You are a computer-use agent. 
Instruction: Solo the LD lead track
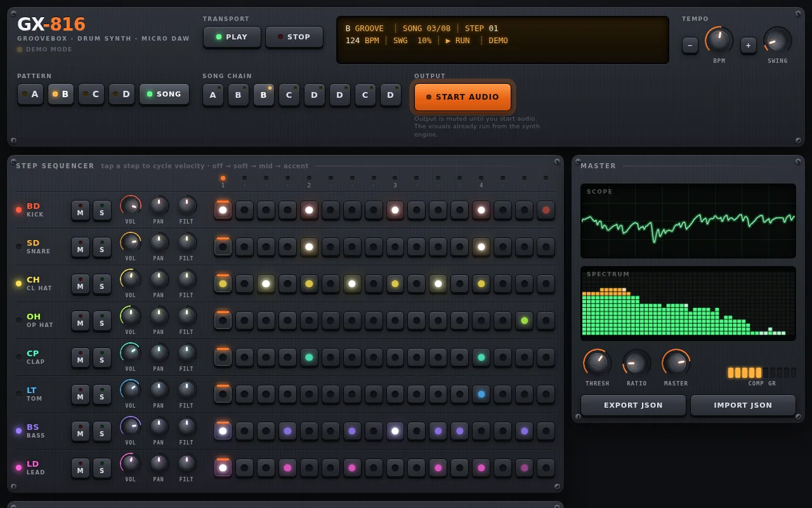(x=102, y=468)
